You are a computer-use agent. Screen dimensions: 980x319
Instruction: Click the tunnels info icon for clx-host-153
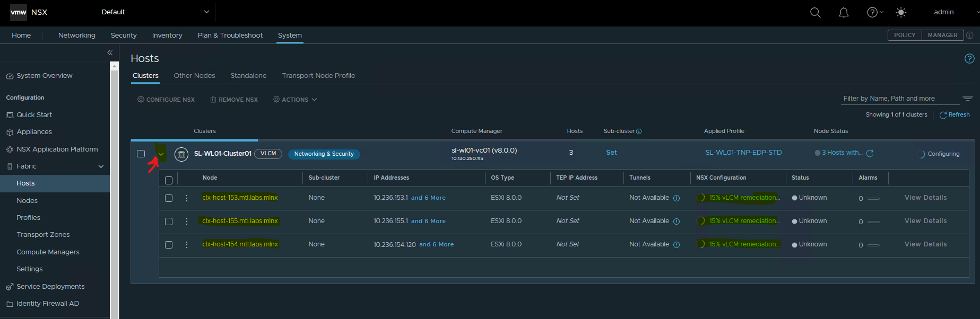coord(677,198)
